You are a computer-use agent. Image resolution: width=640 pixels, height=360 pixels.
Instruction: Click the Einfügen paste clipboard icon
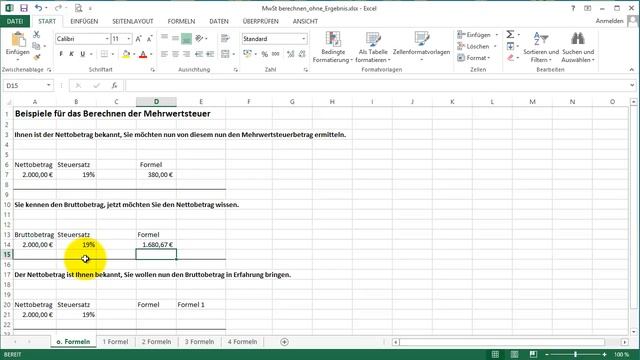click(x=18, y=40)
